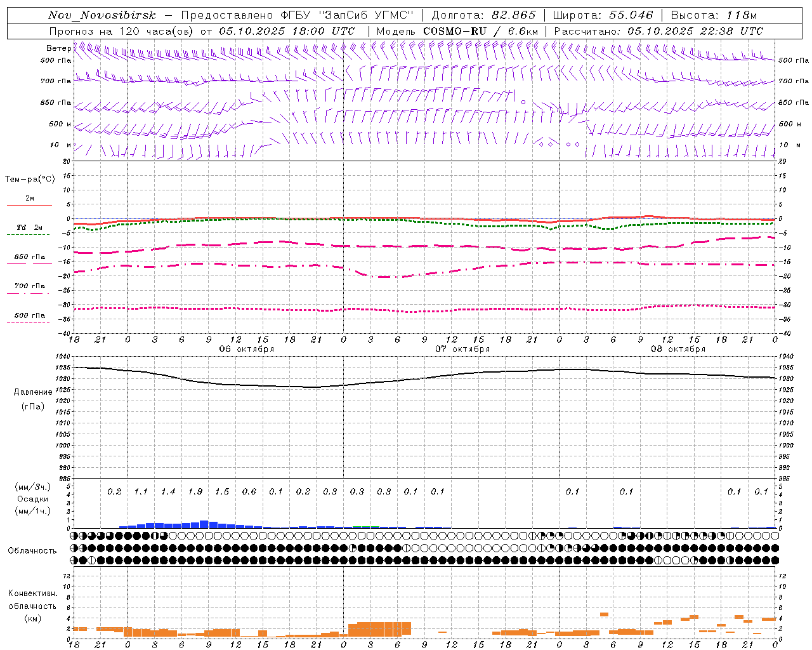812x650 pixels.
Task: Select the Долгота: 82.865 value
Action: pos(483,15)
